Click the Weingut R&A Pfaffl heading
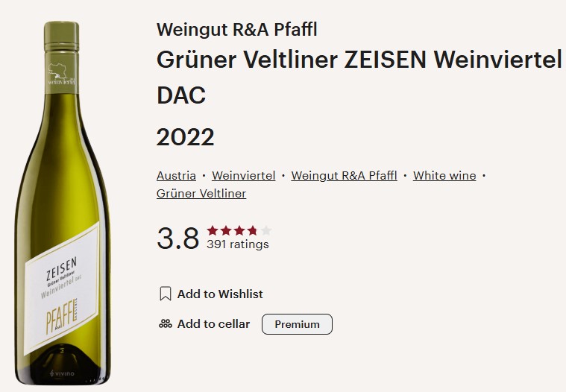Image resolution: width=566 pixels, height=392 pixels. (x=237, y=30)
